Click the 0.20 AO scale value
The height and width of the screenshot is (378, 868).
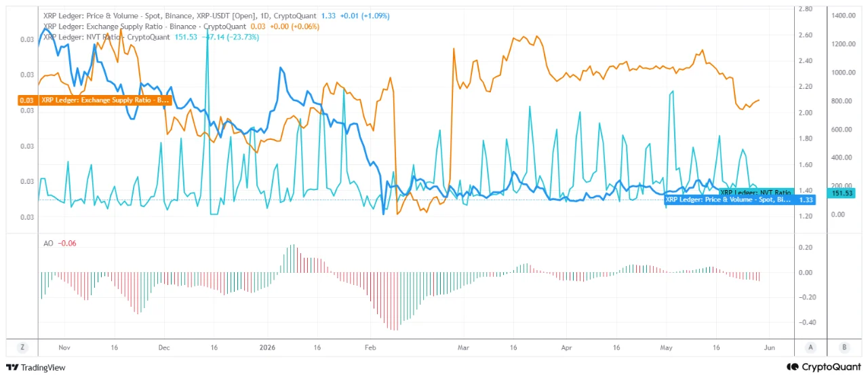806,248
